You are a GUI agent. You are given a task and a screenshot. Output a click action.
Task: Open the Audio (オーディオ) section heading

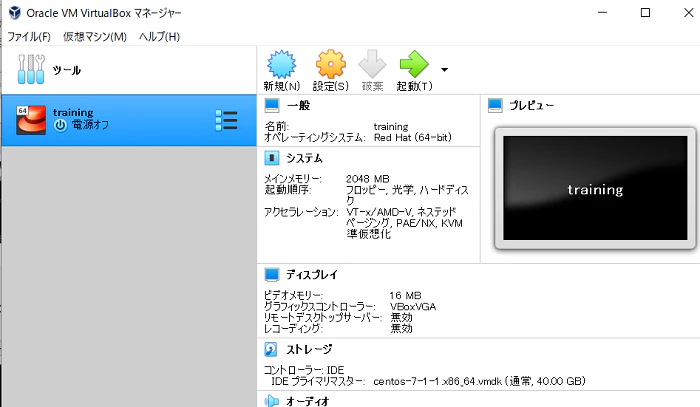[308, 401]
